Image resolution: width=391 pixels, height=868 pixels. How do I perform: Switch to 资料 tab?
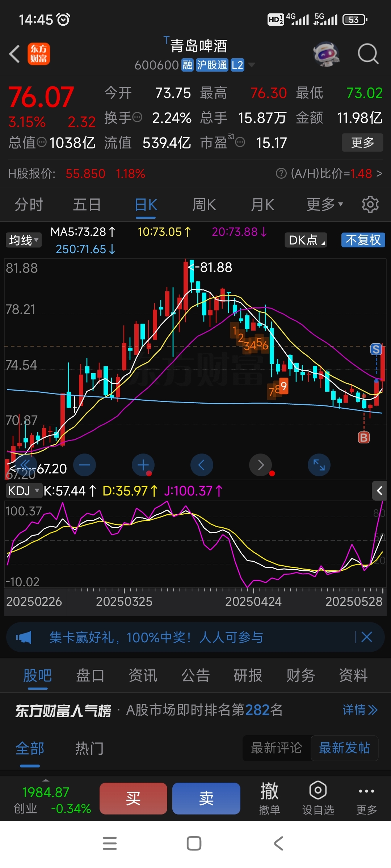click(353, 676)
